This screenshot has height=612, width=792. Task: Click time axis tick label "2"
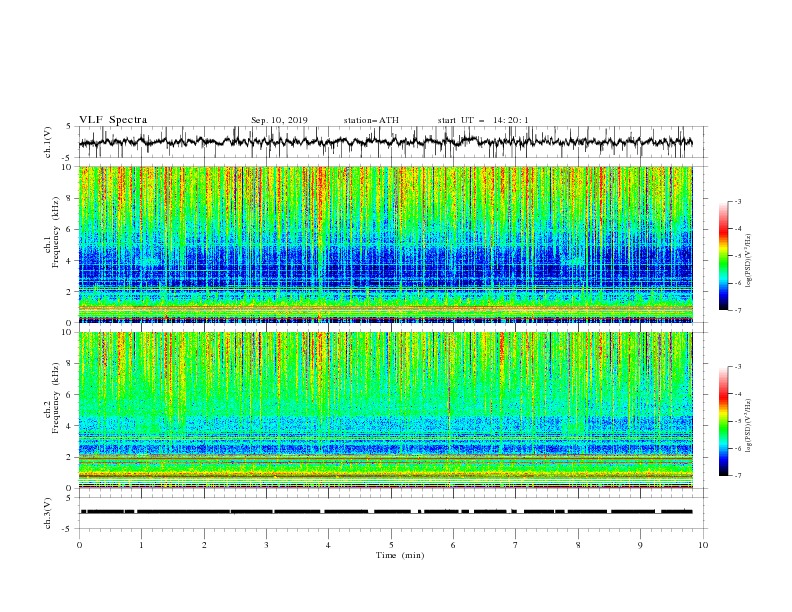(204, 545)
